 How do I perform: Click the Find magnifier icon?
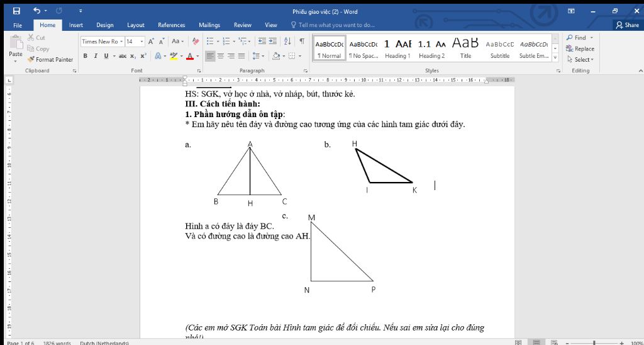(x=570, y=37)
